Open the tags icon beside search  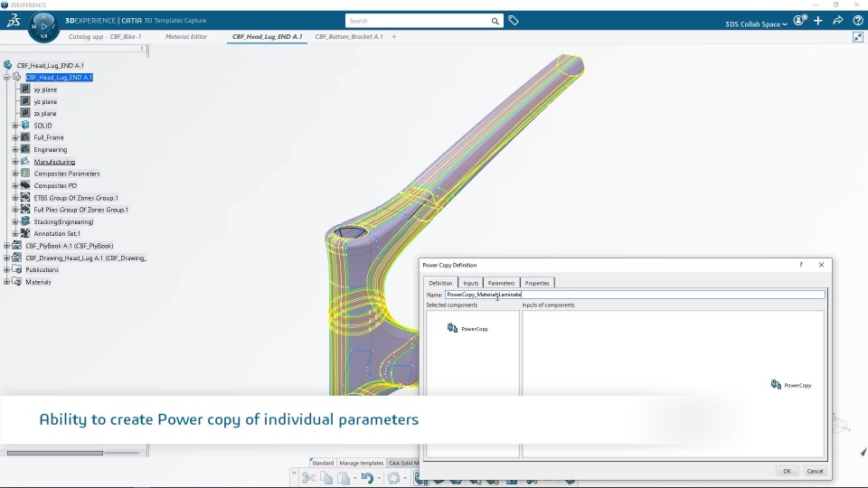coord(514,21)
